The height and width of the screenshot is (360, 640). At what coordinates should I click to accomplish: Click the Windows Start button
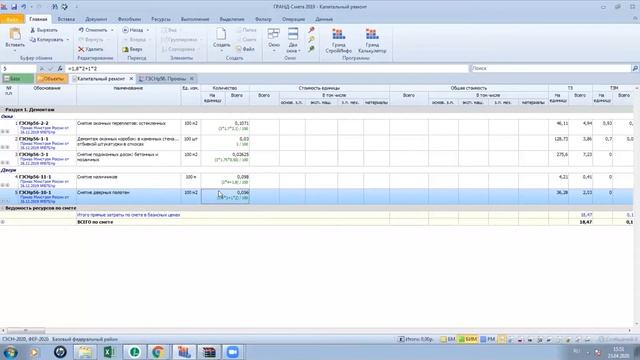click(x=10, y=352)
